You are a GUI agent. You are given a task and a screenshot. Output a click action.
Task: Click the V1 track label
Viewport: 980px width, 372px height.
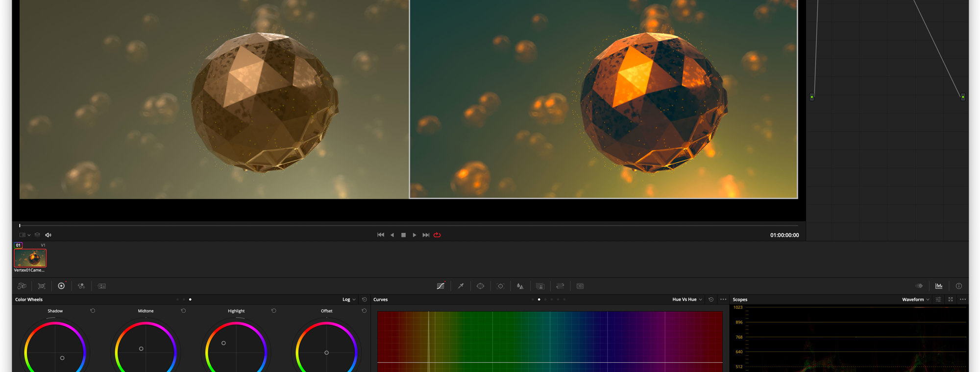(43, 245)
